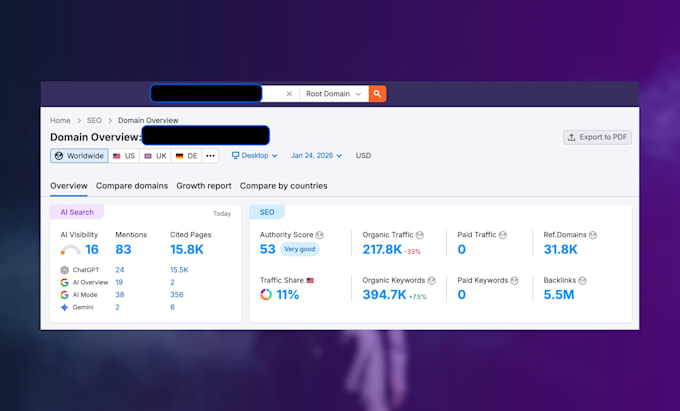The width and height of the screenshot is (680, 411).
Task: Open Traffic Share value 11%
Action: tap(288, 295)
